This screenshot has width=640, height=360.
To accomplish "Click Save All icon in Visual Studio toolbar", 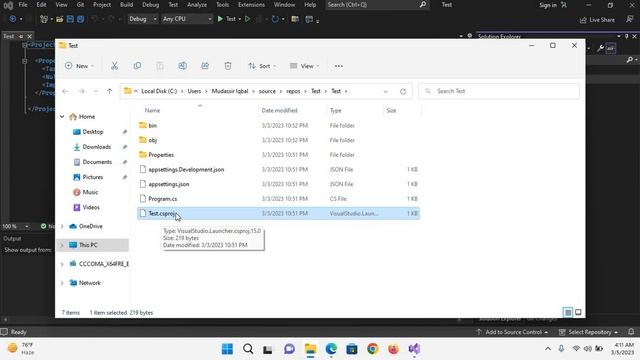I will [x=80, y=19].
